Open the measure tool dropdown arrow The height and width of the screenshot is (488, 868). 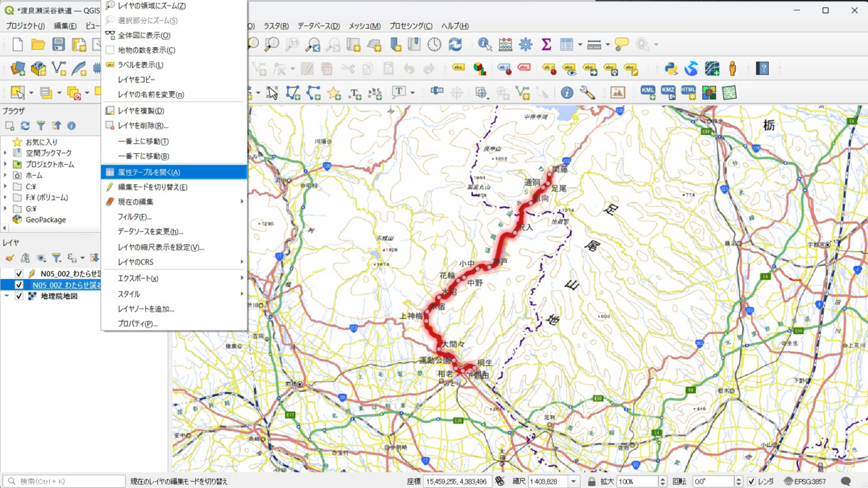pos(608,45)
